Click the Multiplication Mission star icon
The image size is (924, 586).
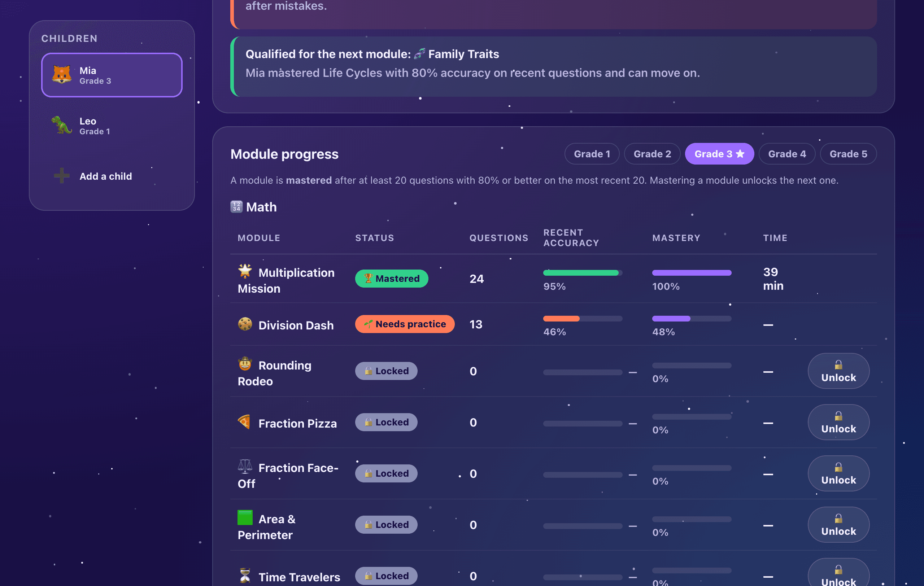click(x=245, y=271)
